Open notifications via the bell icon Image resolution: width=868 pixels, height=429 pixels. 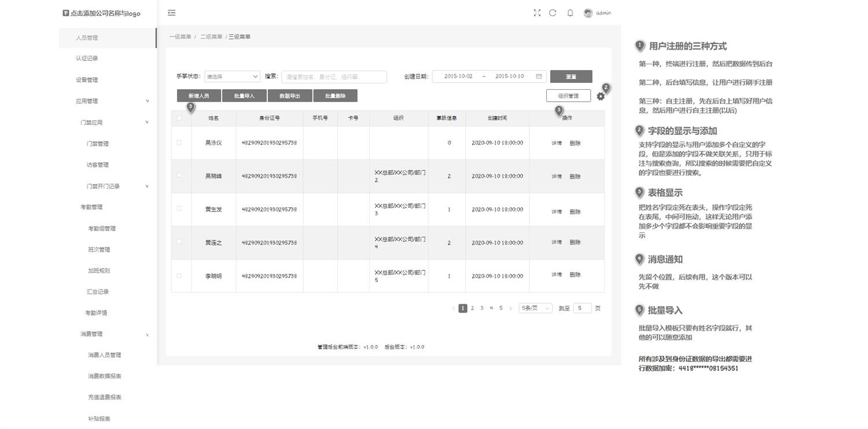click(x=570, y=13)
